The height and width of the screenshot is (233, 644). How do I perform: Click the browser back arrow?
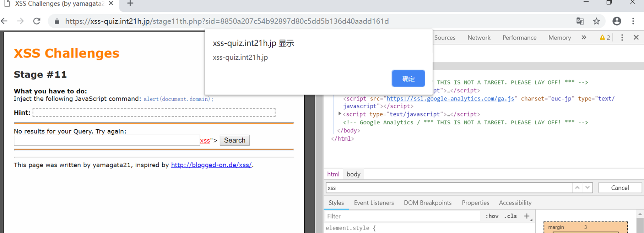tap(5, 21)
